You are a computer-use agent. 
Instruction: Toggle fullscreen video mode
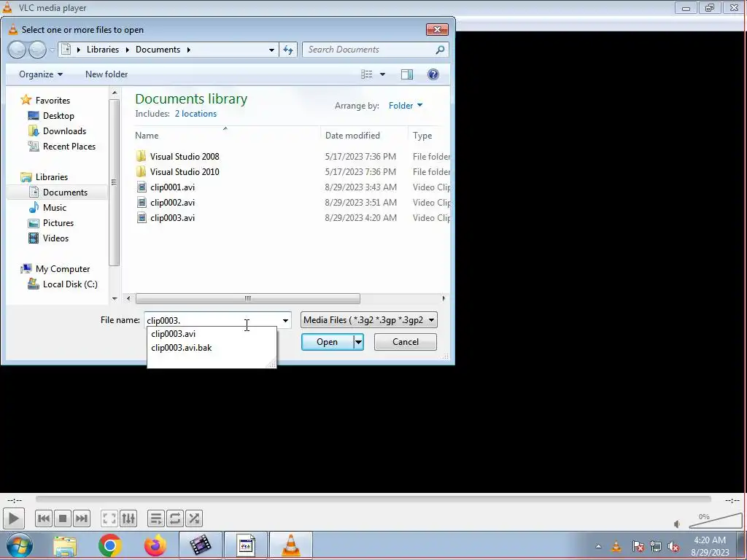click(109, 518)
